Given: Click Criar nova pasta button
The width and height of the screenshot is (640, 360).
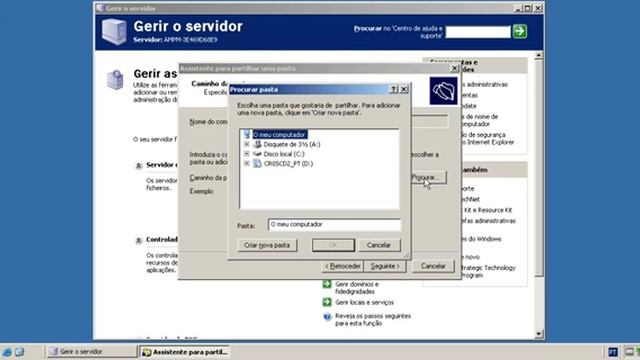Looking at the screenshot, I should (x=267, y=245).
